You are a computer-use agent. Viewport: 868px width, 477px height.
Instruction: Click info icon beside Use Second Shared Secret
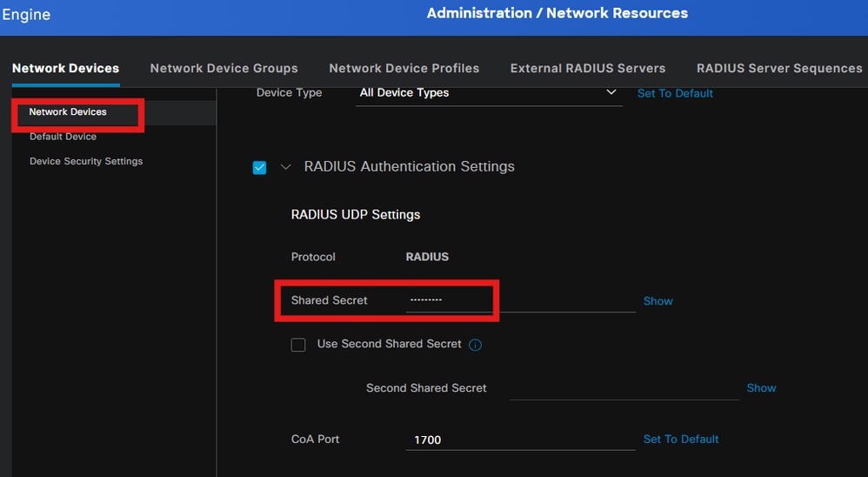click(x=475, y=345)
